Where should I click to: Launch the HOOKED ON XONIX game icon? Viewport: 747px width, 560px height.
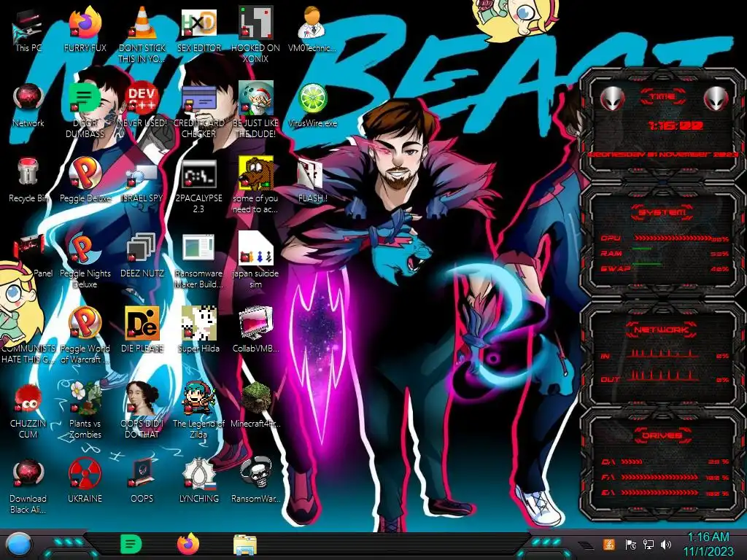pyautogui.click(x=256, y=35)
